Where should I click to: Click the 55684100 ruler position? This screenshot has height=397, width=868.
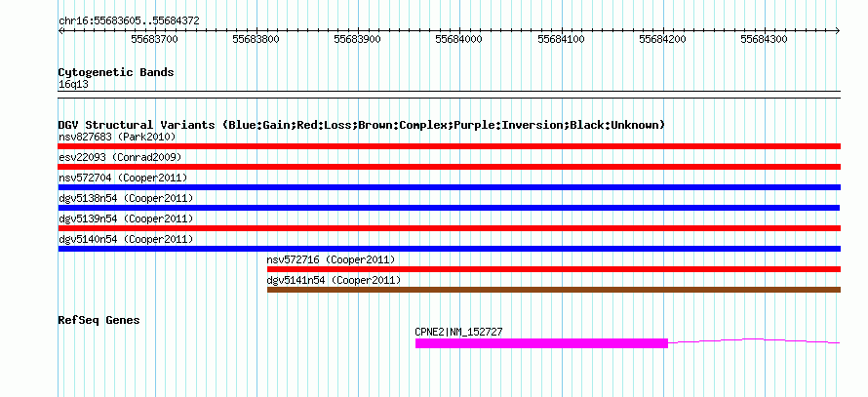tap(562, 39)
